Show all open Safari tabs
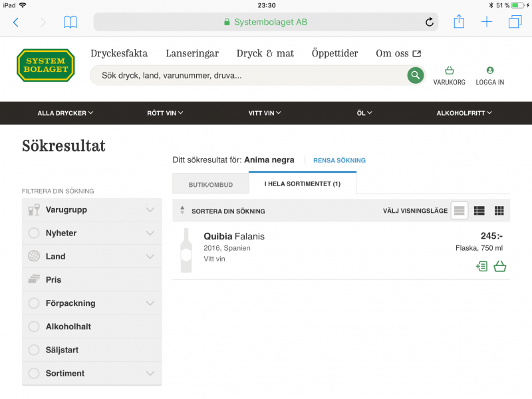The image size is (532, 399). tap(515, 22)
